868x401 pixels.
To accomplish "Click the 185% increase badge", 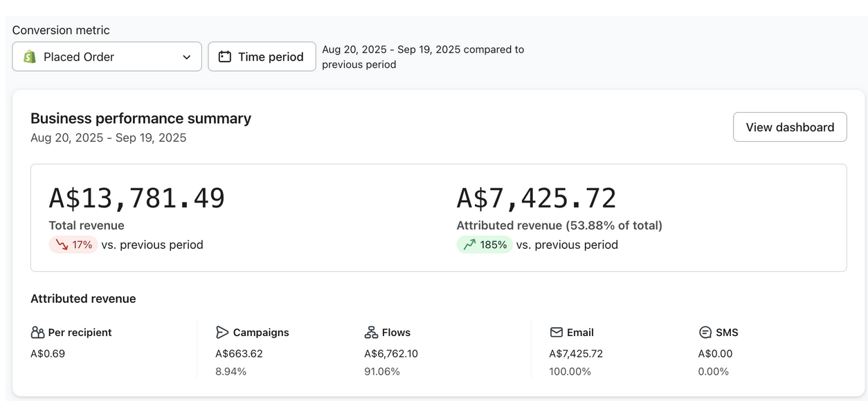I will [x=485, y=245].
